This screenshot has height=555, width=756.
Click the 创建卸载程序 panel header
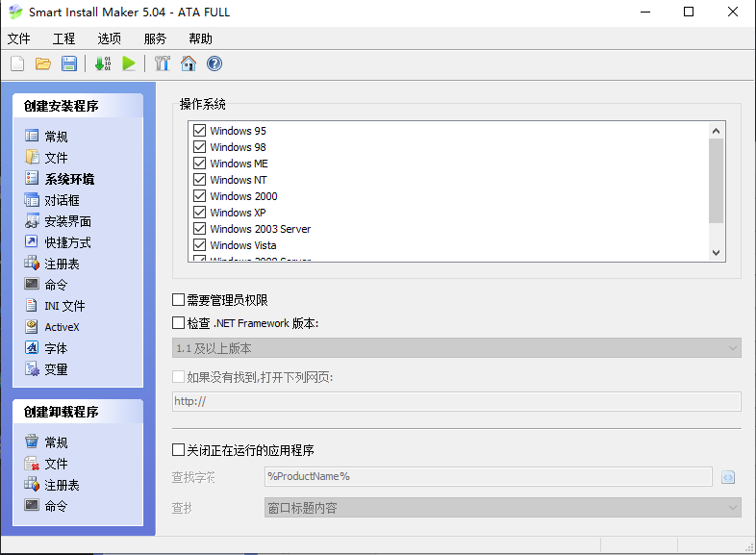(78, 412)
